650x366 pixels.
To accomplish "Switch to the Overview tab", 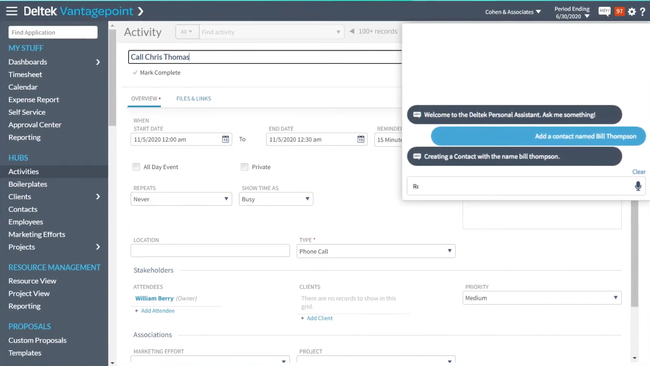I will (x=144, y=99).
